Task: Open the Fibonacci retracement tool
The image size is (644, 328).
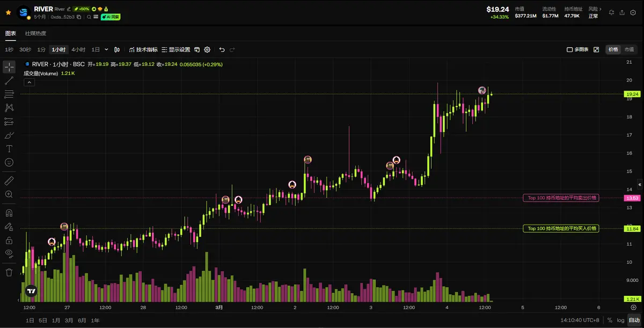Action: click(9, 94)
